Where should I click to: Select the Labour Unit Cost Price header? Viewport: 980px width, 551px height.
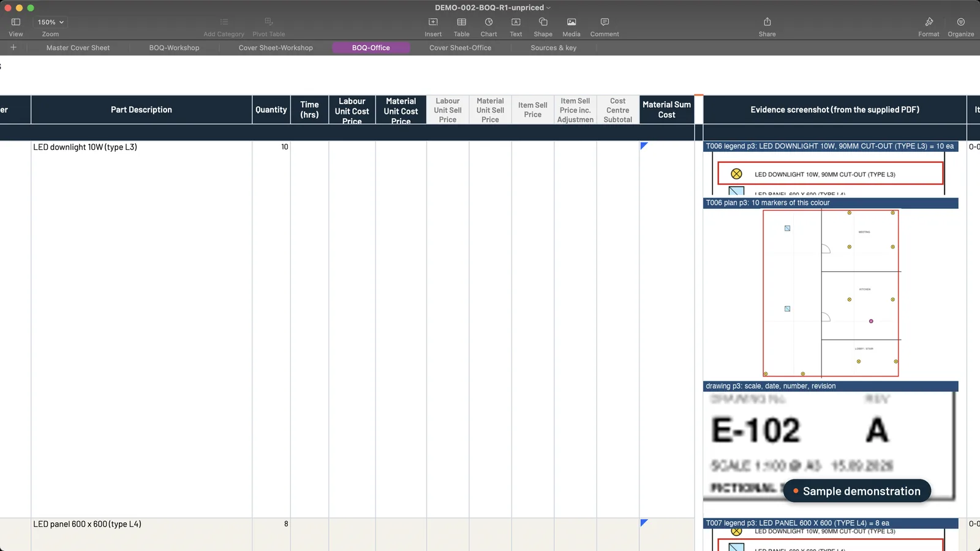(x=352, y=110)
